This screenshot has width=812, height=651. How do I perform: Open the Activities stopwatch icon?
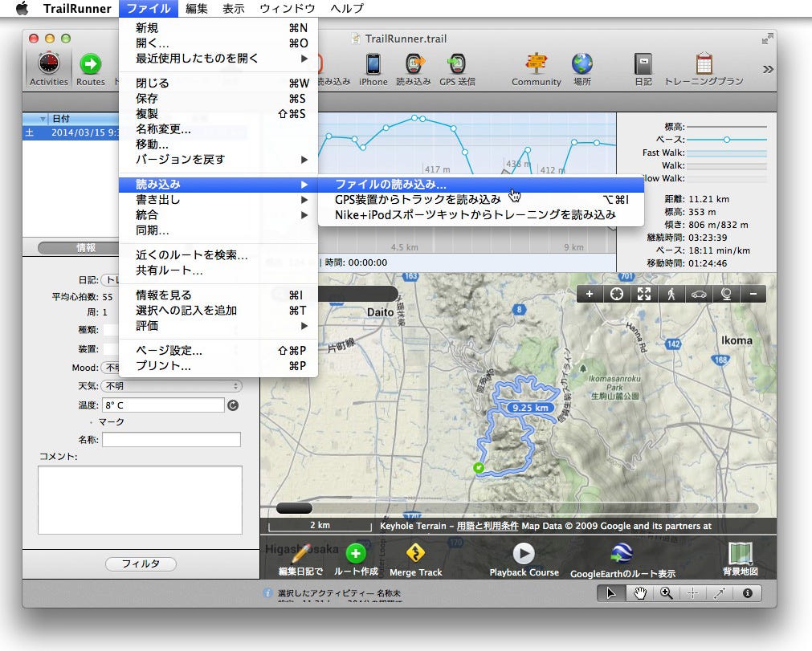49,64
